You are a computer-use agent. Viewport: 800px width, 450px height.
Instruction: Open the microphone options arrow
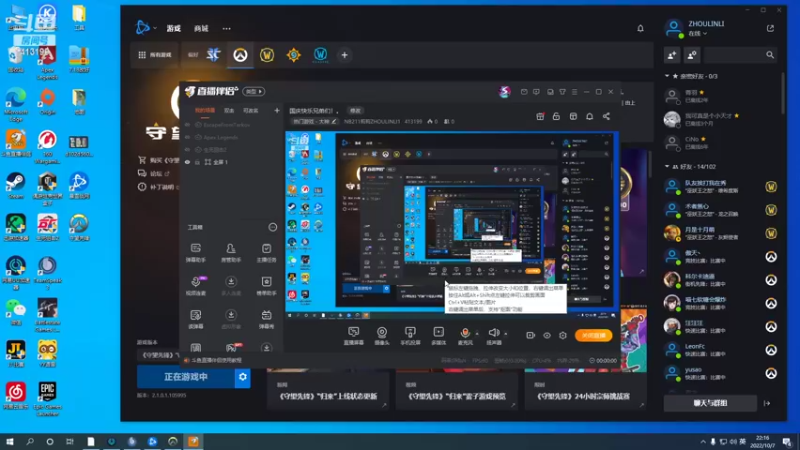coord(477,334)
